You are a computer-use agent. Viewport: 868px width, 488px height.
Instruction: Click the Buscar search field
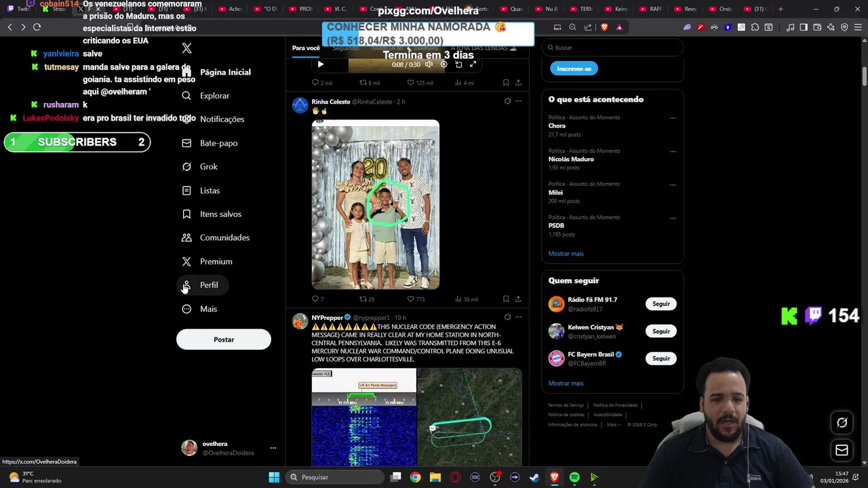[612, 47]
